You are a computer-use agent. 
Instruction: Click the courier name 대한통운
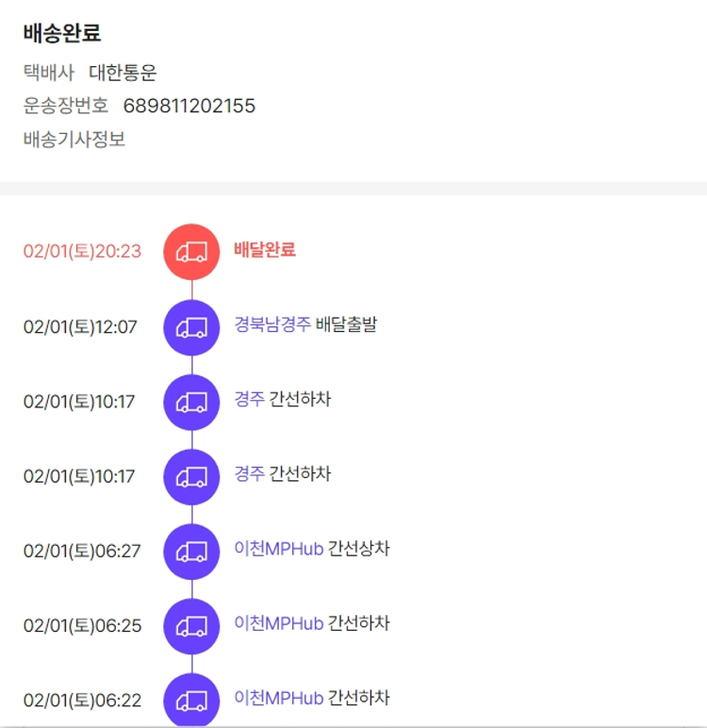coord(123,73)
